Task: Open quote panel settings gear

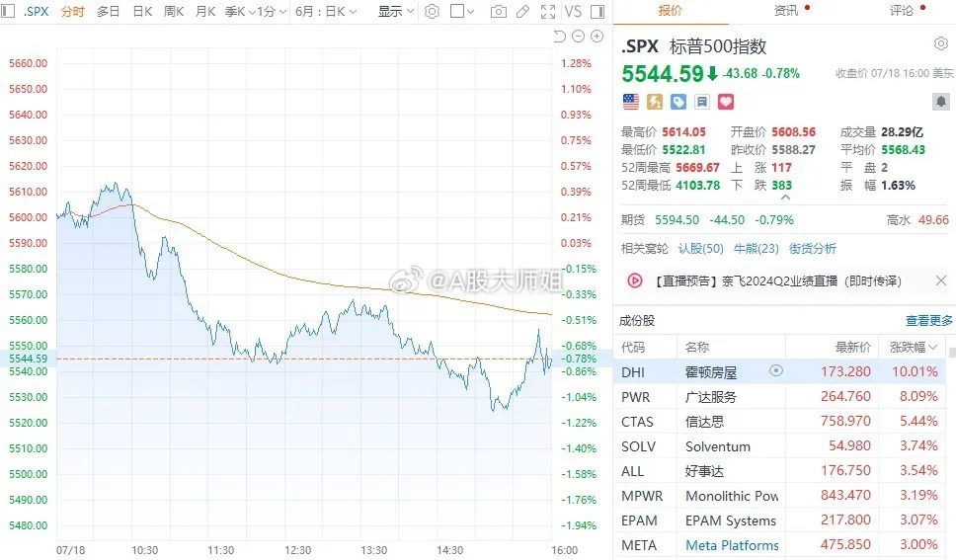Action: point(941,43)
